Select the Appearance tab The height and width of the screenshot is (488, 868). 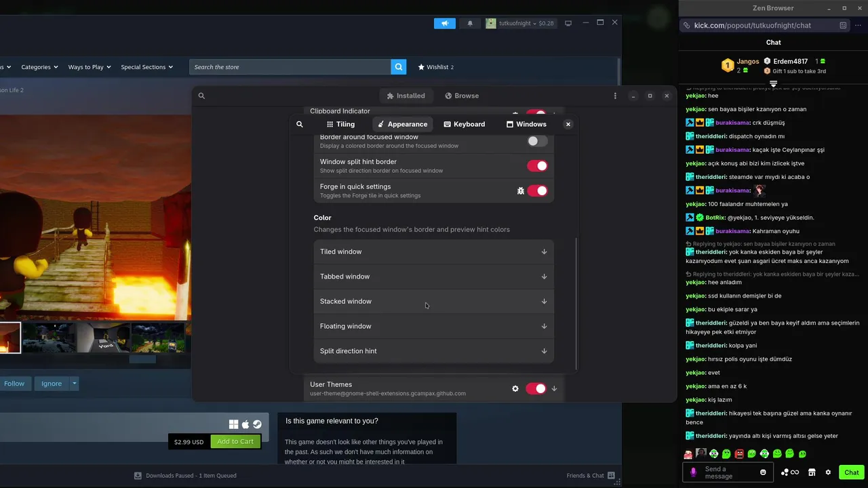(403, 124)
